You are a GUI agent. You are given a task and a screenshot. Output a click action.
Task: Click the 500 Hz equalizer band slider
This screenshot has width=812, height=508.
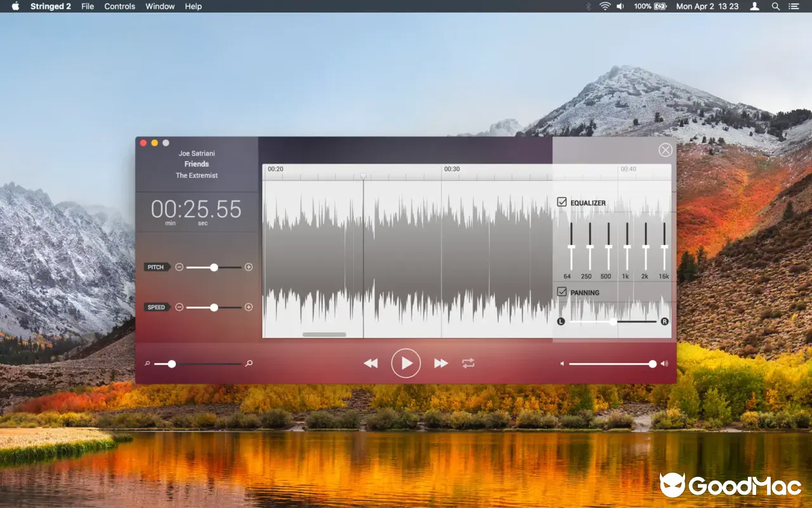(x=608, y=246)
